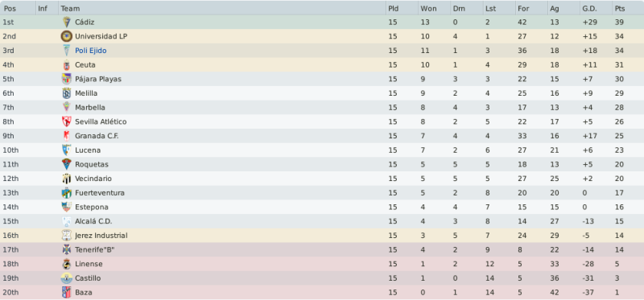Select the Jerez Industrial table row
The height and width of the screenshot is (300, 644).
click(x=322, y=236)
